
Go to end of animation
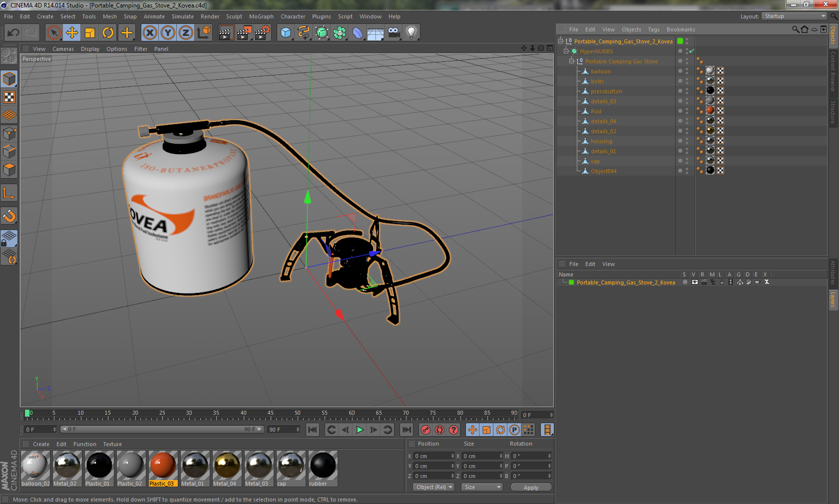[407, 430]
